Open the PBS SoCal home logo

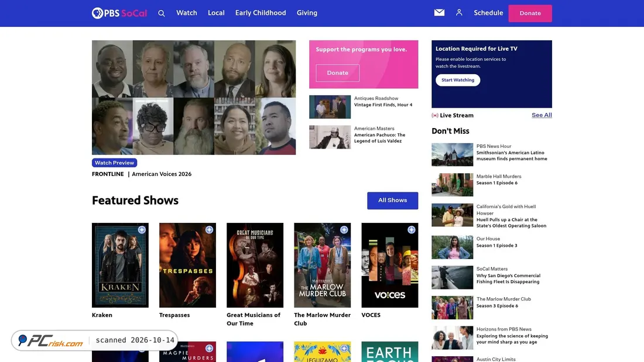click(x=119, y=13)
